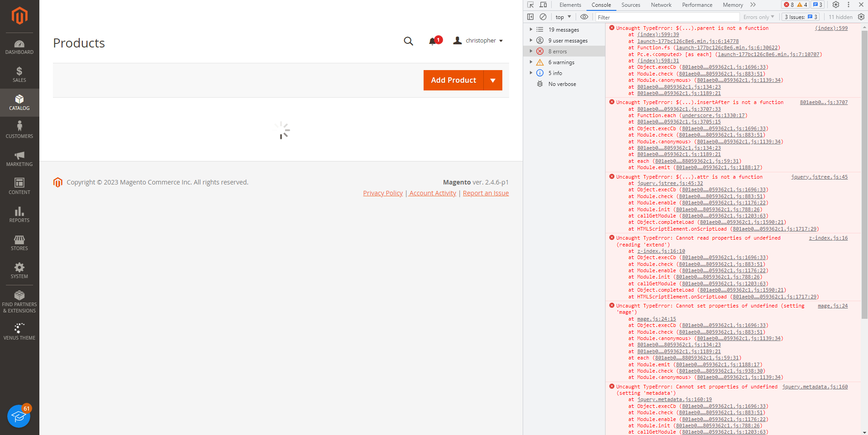Viewport: 868px width, 435px height.
Task: Select the inspect element picker tool
Action: click(x=530, y=5)
